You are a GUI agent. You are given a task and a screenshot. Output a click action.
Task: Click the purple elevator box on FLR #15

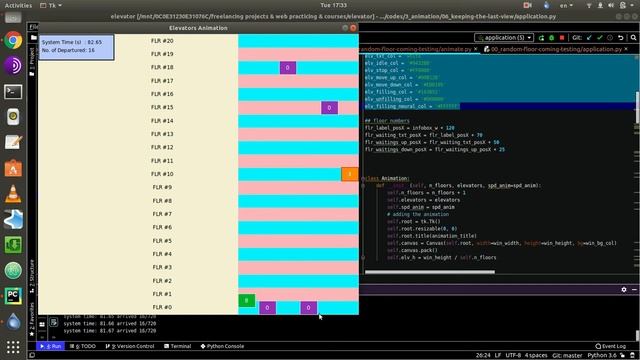(x=329, y=108)
